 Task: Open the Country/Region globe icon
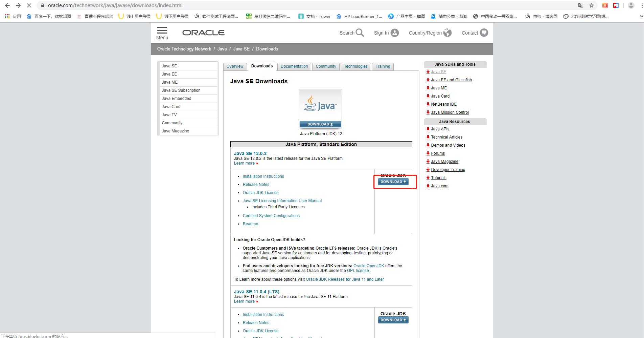(447, 33)
